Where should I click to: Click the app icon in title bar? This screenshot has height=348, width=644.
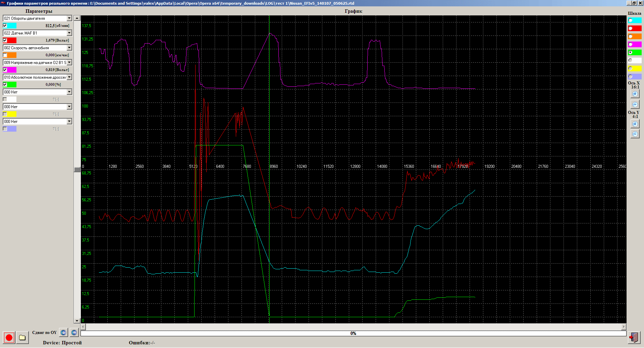pyautogui.click(x=3, y=3)
